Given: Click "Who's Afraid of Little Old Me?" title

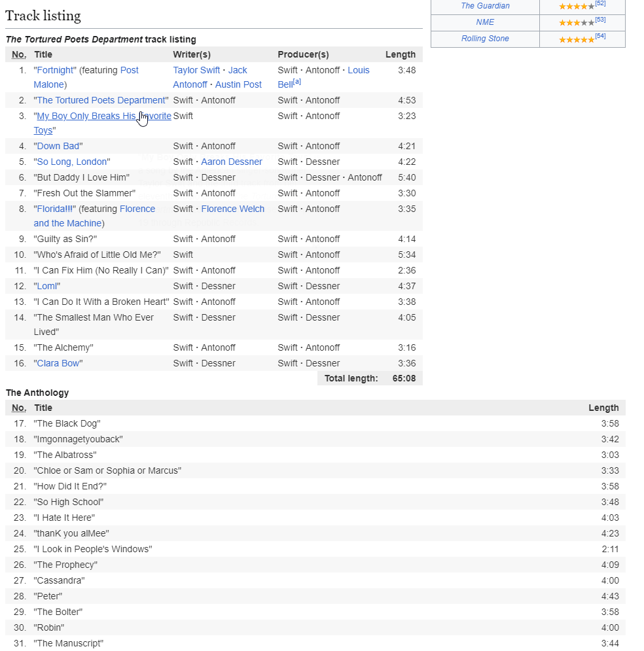Looking at the screenshot, I should (97, 255).
